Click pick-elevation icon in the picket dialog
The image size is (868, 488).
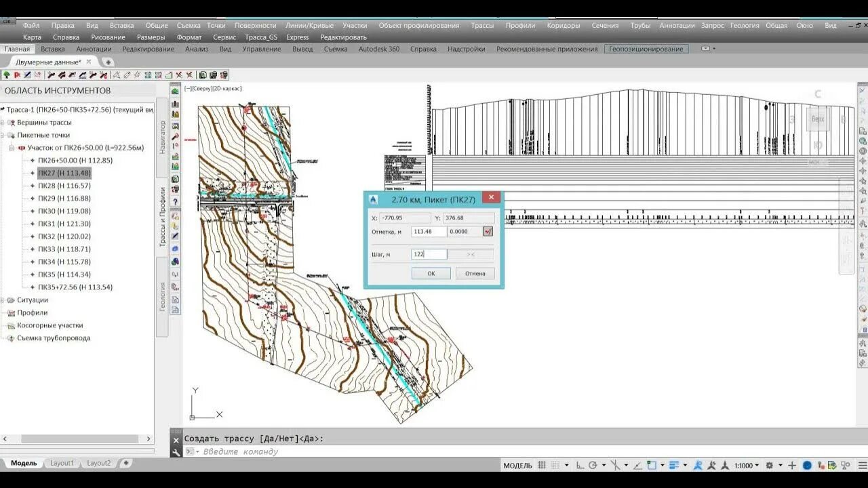488,231
